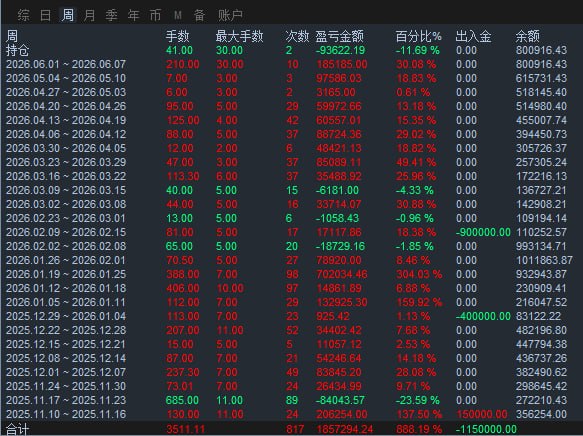Open the 季 quarterly tab

pos(111,15)
